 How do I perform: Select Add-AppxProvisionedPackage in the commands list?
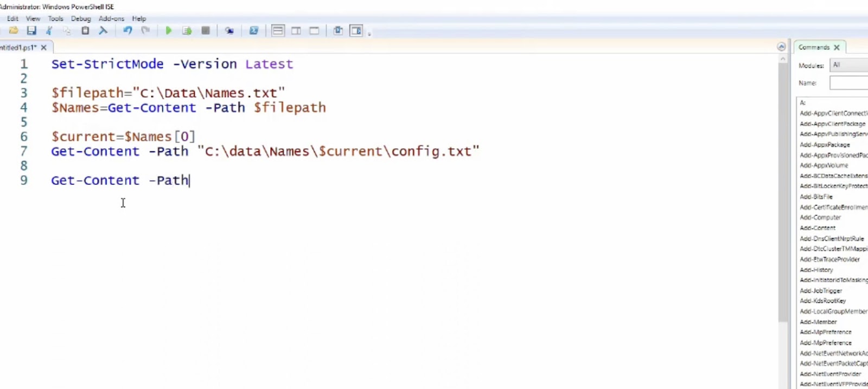[x=833, y=155]
